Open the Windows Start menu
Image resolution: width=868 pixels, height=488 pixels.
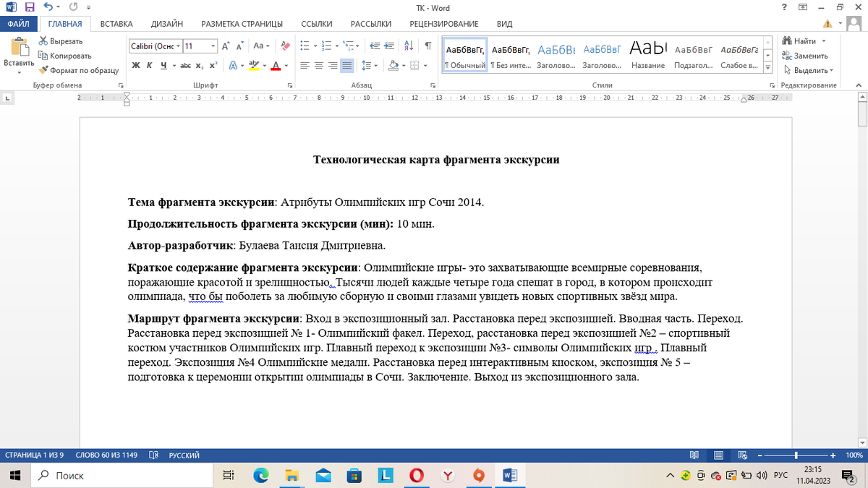click(x=14, y=475)
